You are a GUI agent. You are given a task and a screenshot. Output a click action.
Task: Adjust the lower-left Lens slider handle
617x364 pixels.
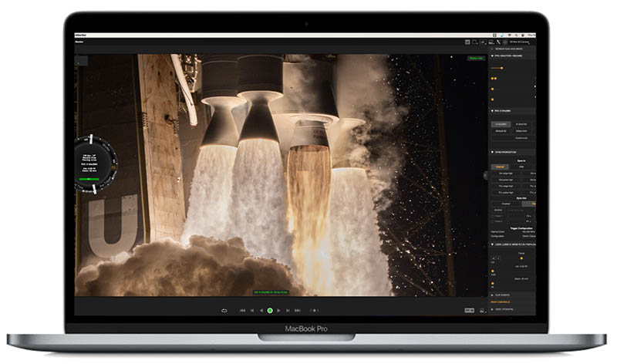[x=493, y=283]
